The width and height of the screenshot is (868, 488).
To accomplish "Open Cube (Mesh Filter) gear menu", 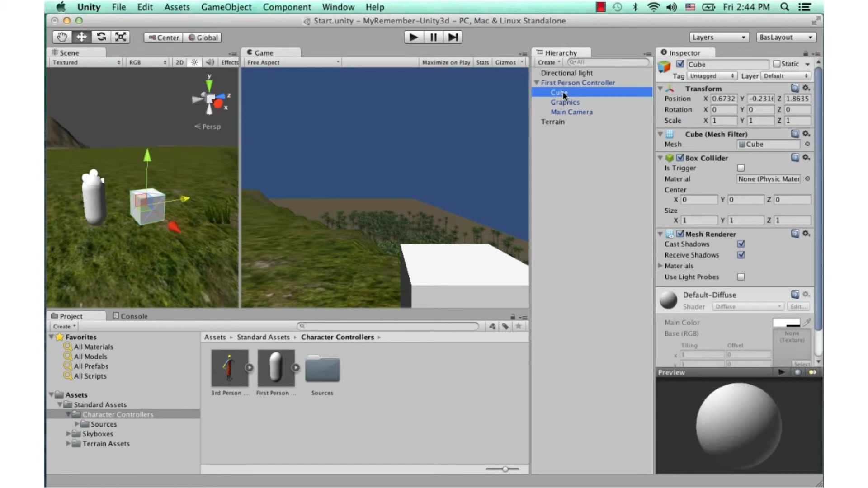I will (x=806, y=134).
